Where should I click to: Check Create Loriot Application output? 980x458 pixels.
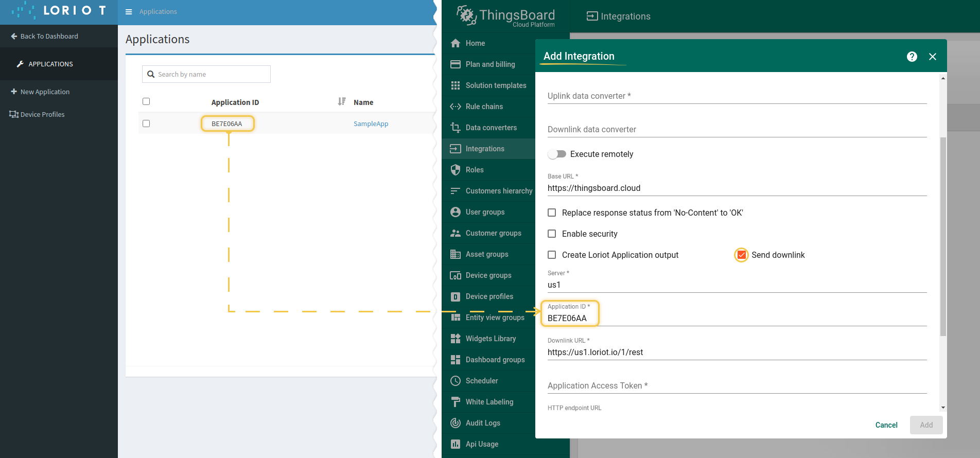(x=552, y=255)
